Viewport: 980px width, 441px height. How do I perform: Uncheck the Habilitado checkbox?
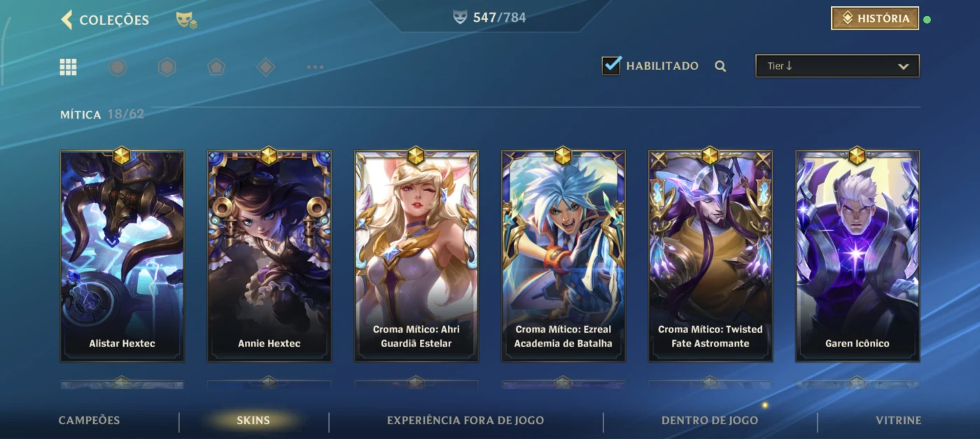611,66
